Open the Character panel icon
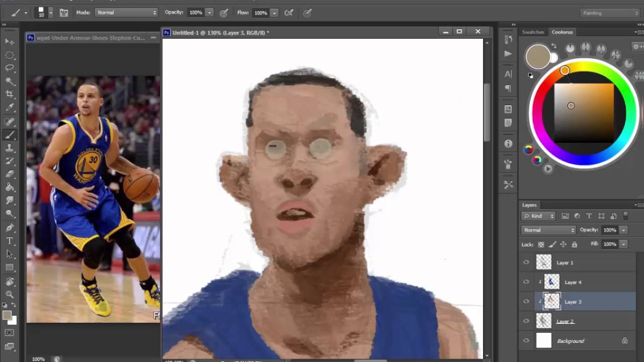This screenshot has height=362, width=644. (508, 74)
